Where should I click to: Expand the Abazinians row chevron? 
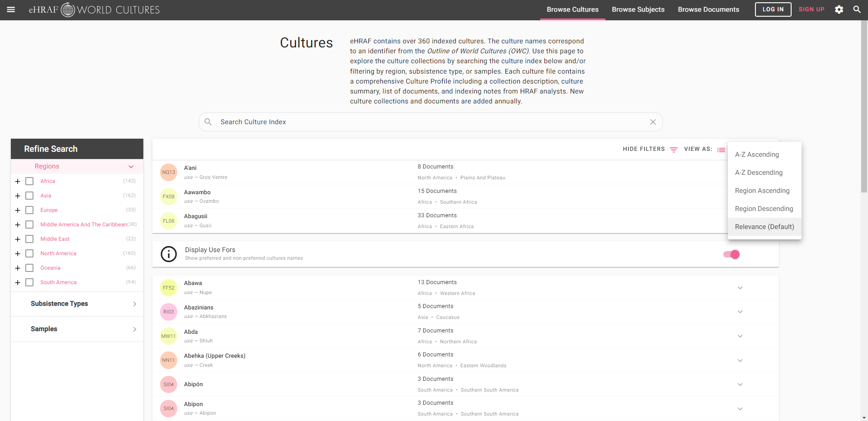(x=740, y=312)
